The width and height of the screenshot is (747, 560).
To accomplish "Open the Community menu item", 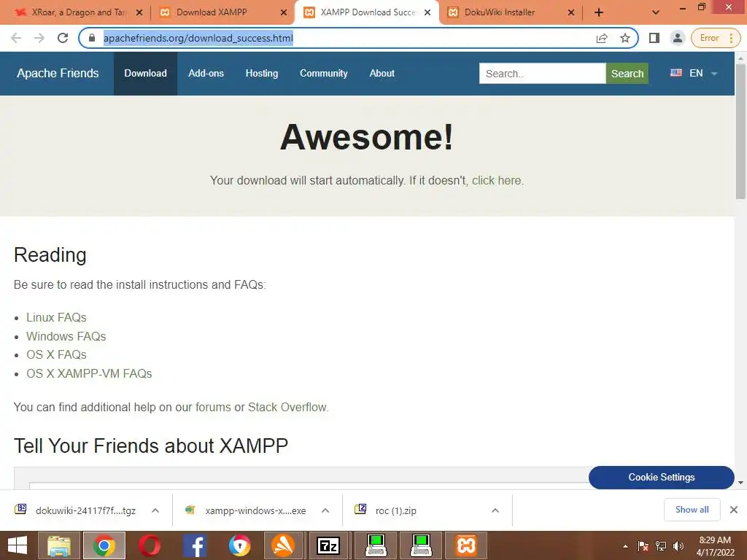I will [x=323, y=74].
